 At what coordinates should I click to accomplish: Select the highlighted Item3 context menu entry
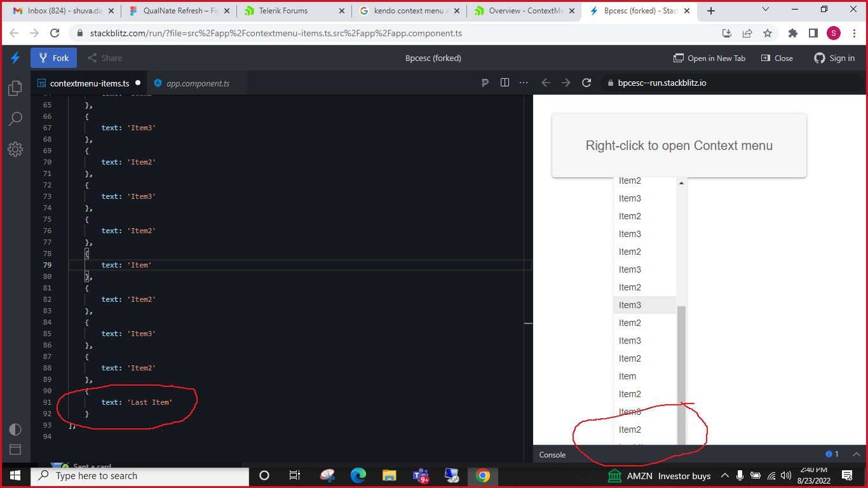[x=644, y=305]
